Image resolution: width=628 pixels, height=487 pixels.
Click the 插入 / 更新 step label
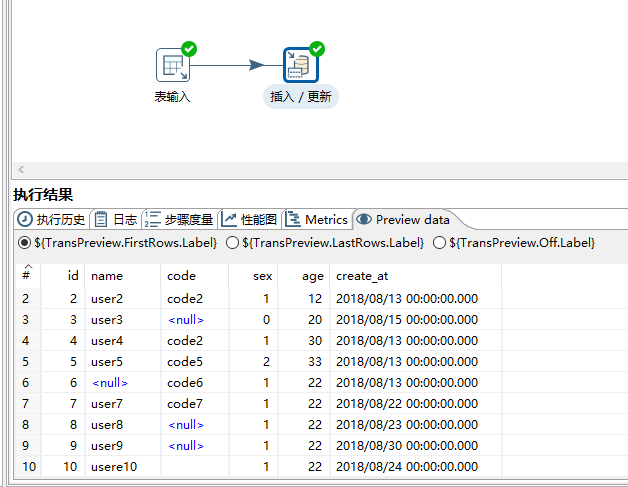(301, 97)
